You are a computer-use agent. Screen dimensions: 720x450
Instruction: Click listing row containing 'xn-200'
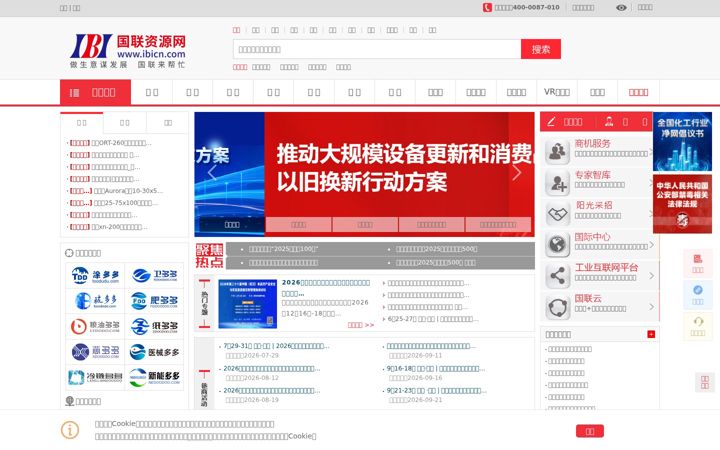pos(108,227)
